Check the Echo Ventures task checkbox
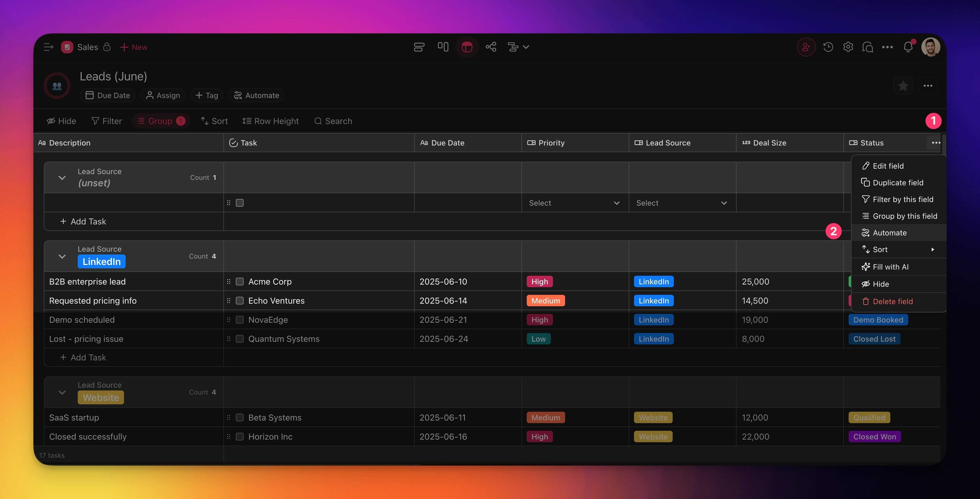 click(240, 301)
